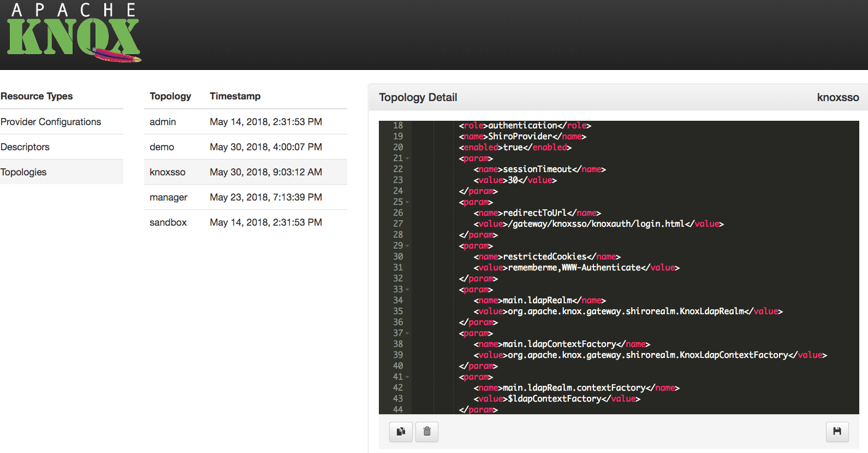The width and height of the screenshot is (868, 453).
Task: Fold the param block at line 33
Action: (407, 290)
